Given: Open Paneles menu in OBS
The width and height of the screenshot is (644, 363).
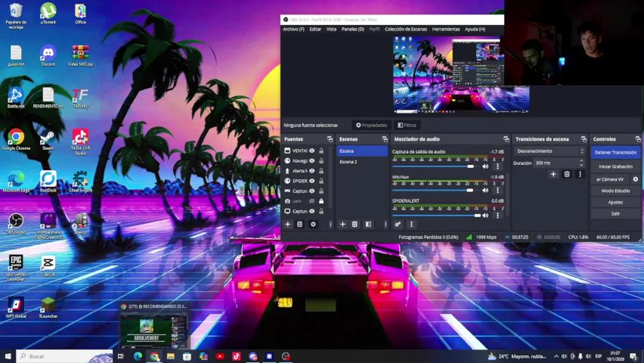Looking at the screenshot, I should click(x=353, y=29).
